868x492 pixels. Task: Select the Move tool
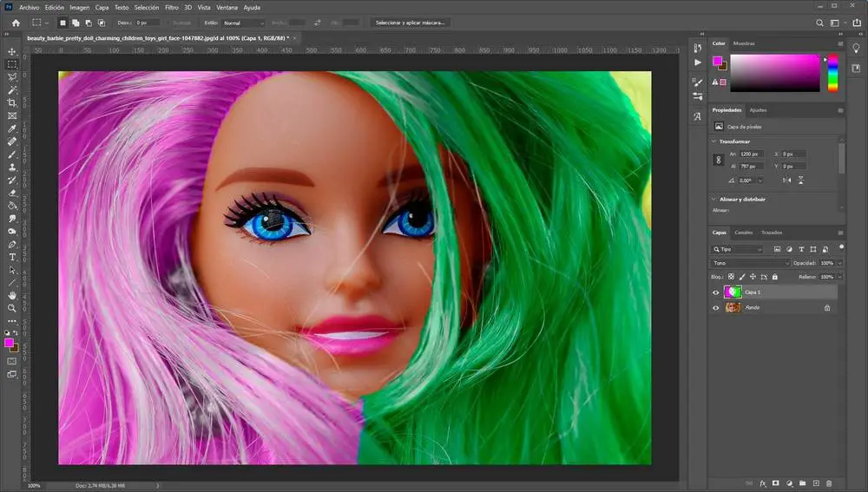click(x=12, y=51)
